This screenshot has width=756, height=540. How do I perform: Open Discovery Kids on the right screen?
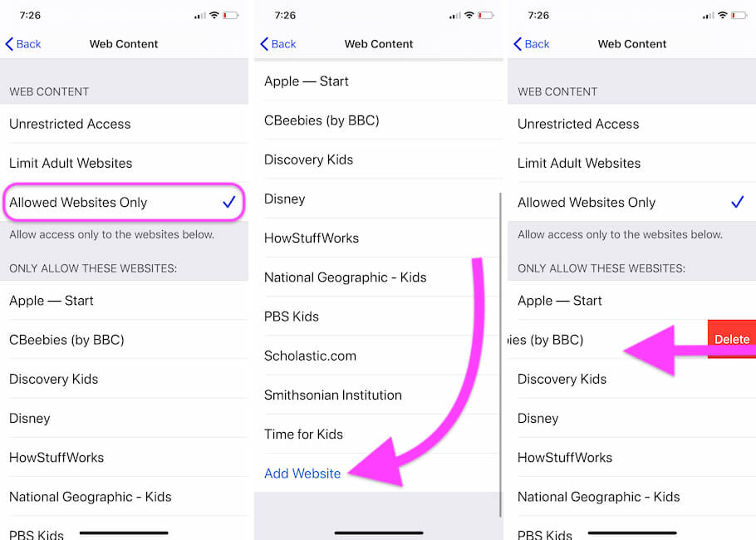point(631,379)
